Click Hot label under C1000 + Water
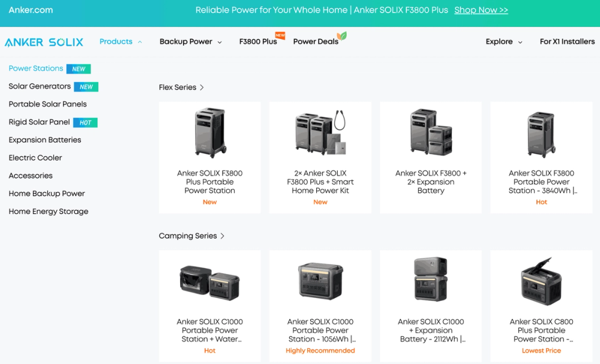 pyautogui.click(x=209, y=351)
